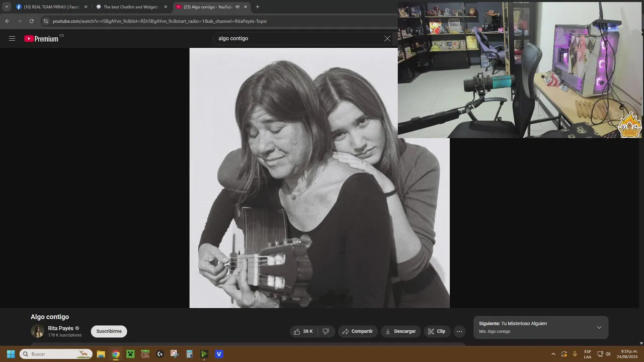Click the YouTube URL in address bar
644x362 pixels.
click(160, 21)
